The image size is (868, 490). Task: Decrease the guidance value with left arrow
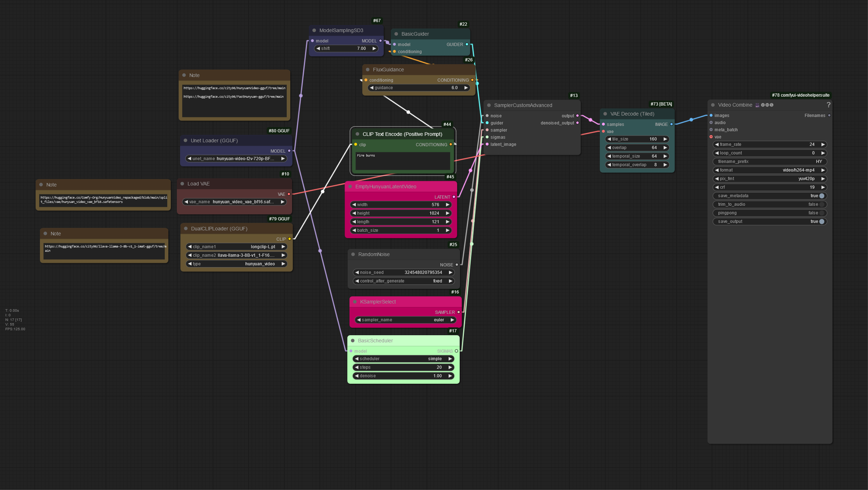(372, 88)
